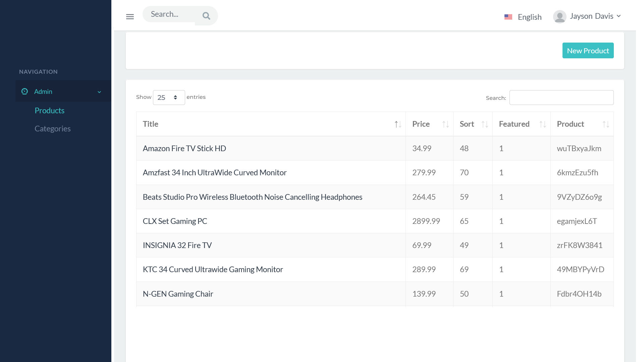Viewport: 644px width, 362px height.
Task: Open the Products navigation item
Action: pos(50,111)
